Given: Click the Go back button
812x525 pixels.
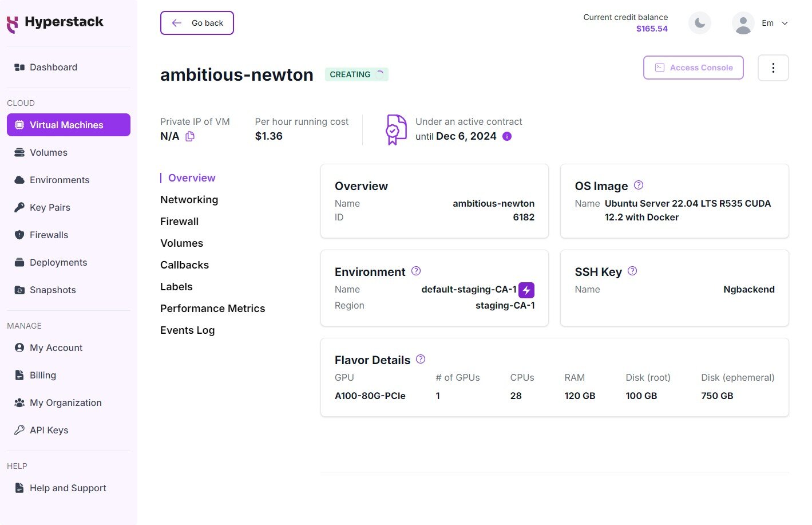Looking at the screenshot, I should (197, 23).
